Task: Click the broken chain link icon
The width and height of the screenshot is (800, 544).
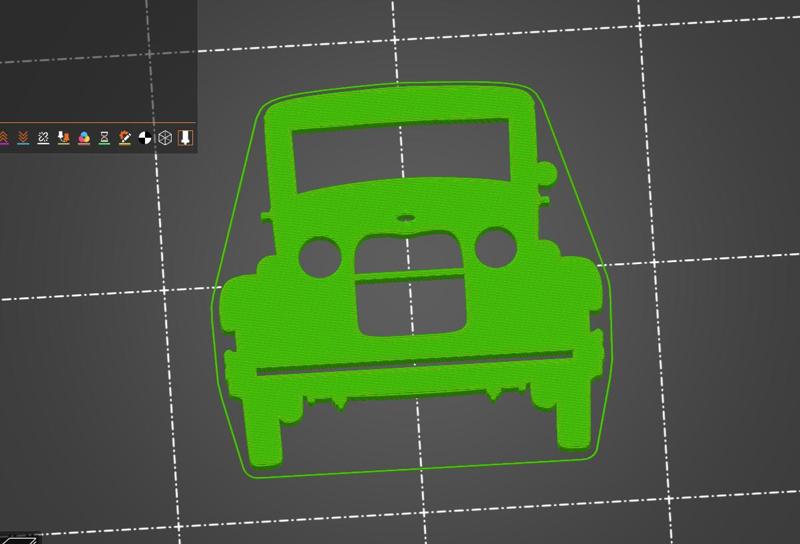Action: 43,137
